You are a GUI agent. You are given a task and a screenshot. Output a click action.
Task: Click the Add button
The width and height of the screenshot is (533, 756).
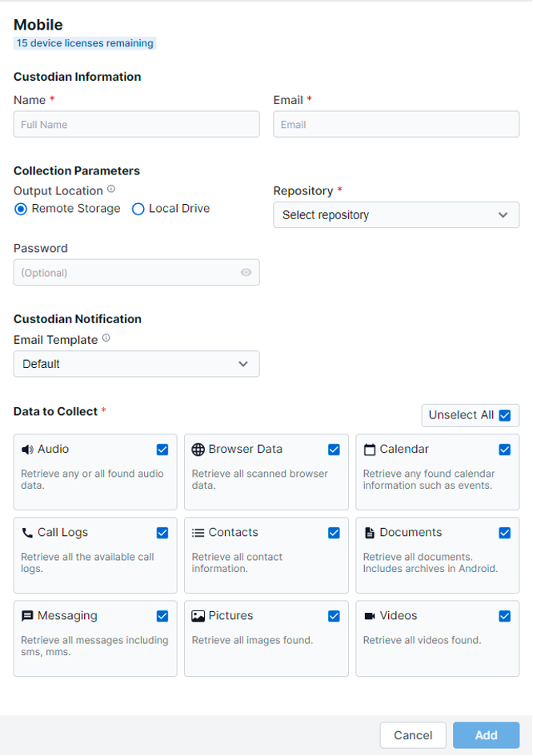coord(486,735)
